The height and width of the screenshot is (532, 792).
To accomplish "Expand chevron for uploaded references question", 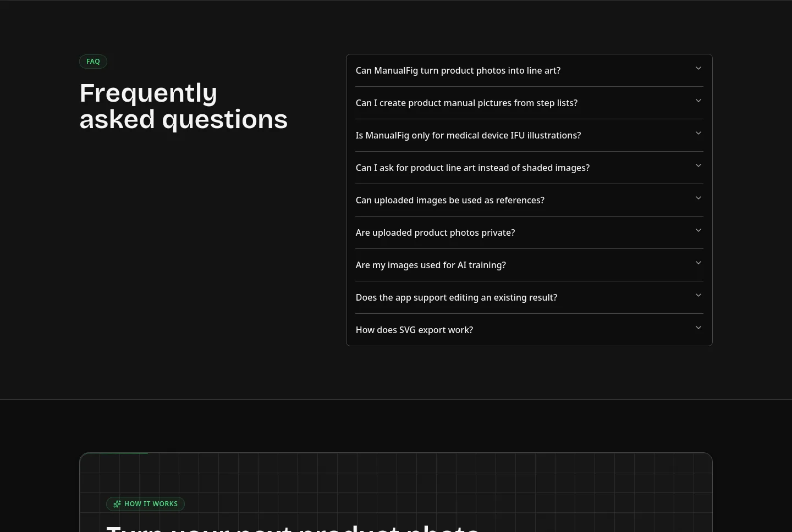I will tap(698, 198).
